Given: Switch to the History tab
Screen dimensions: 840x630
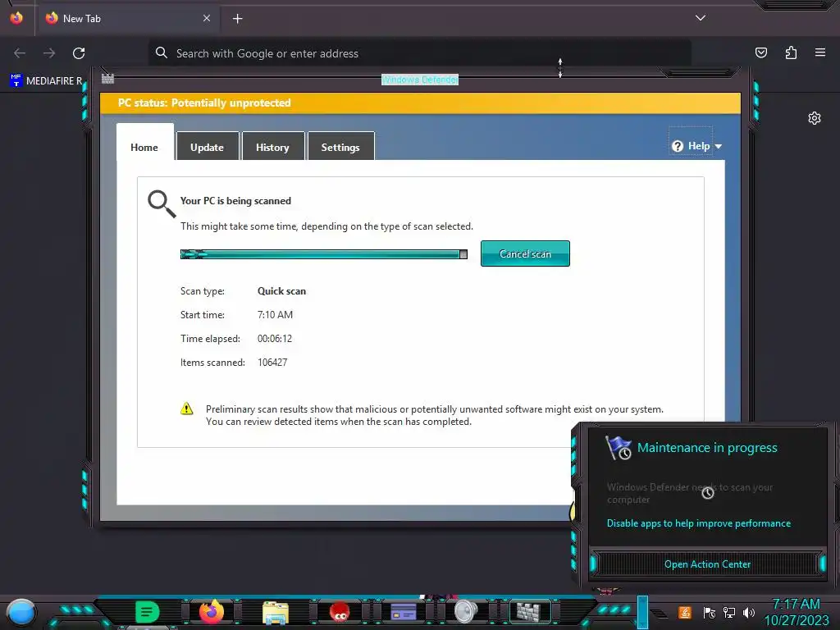Looking at the screenshot, I should 272,147.
